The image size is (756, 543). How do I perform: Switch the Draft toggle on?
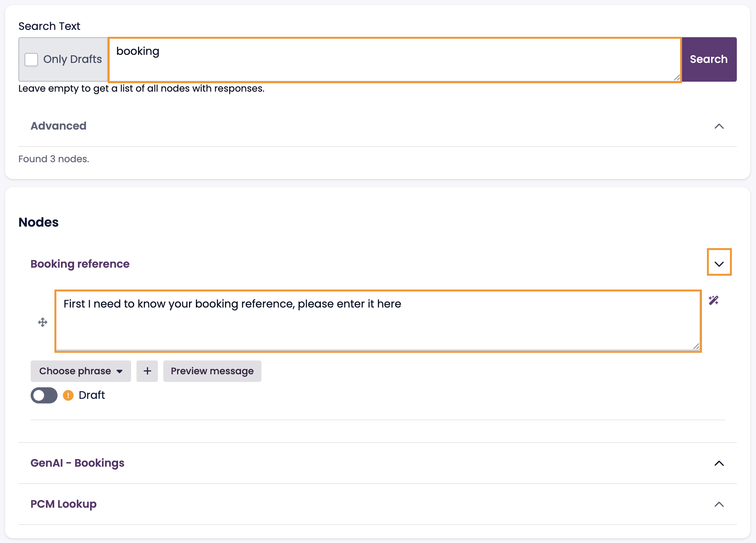pyautogui.click(x=44, y=395)
